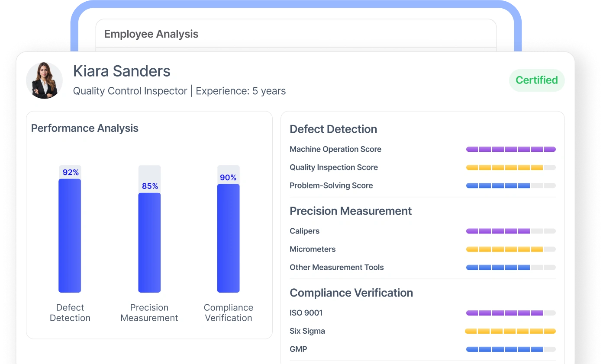Click 'Calipers' skill label
The height and width of the screenshot is (364, 603).
(x=305, y=231)
